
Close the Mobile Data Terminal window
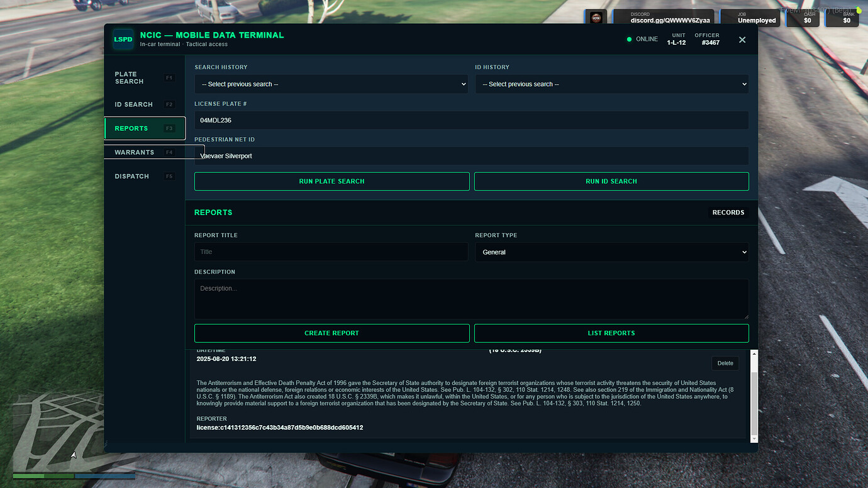coord(742,40)
